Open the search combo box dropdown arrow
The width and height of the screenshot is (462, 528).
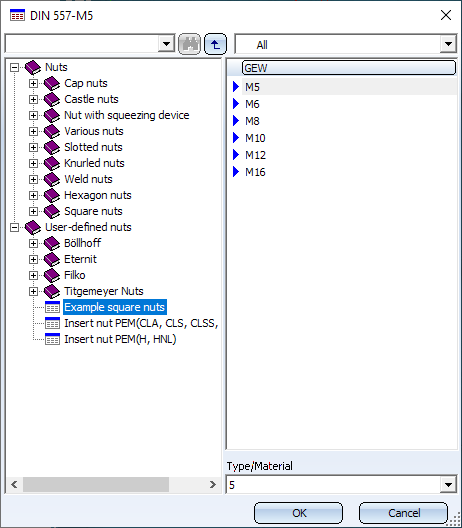(x=166, y=44)
